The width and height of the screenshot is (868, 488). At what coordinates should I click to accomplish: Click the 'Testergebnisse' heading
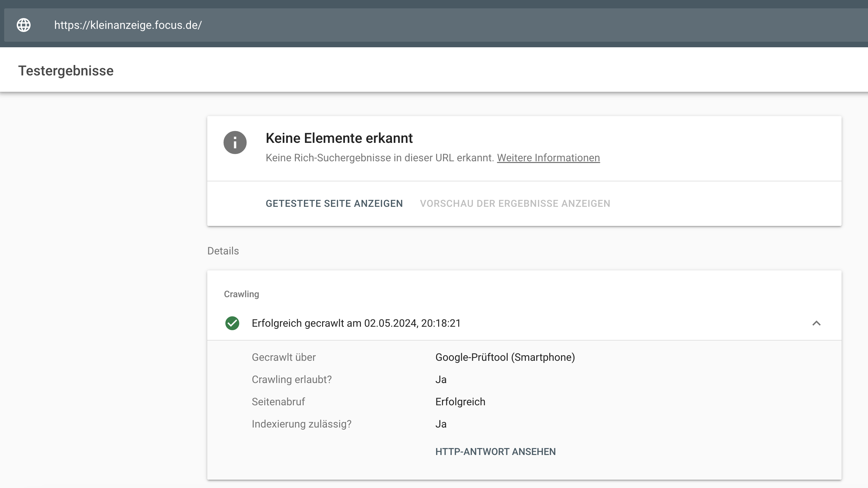pyautogui.click(x=65, y=70)
